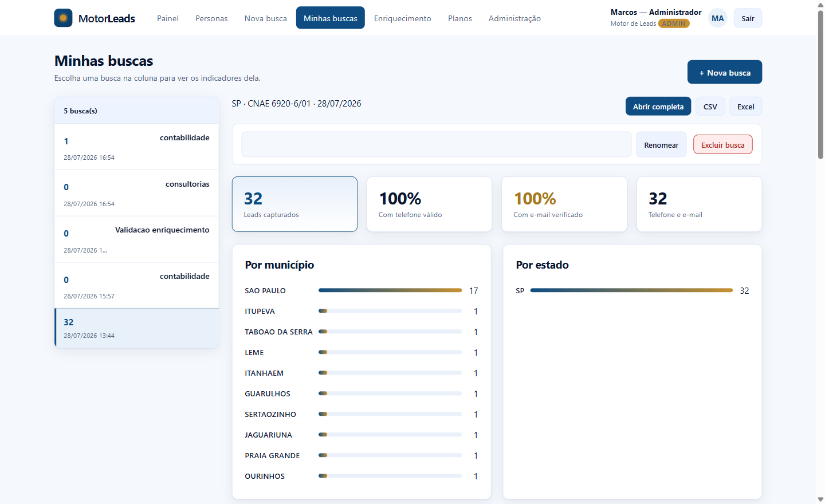Select contabilidade search dated 28/07/2026 16:54
The height and width of the screenshot is (504, 825).
tap(136, 147)
